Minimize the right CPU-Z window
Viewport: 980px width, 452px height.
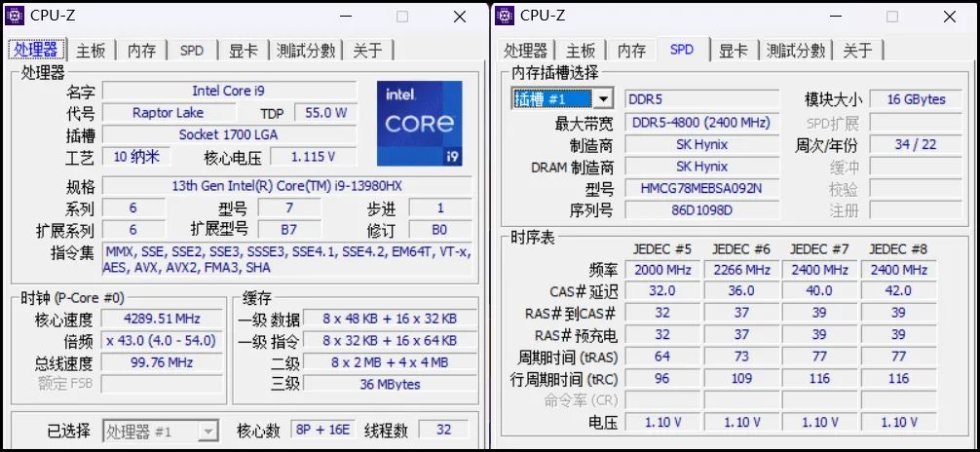[834, 17]
